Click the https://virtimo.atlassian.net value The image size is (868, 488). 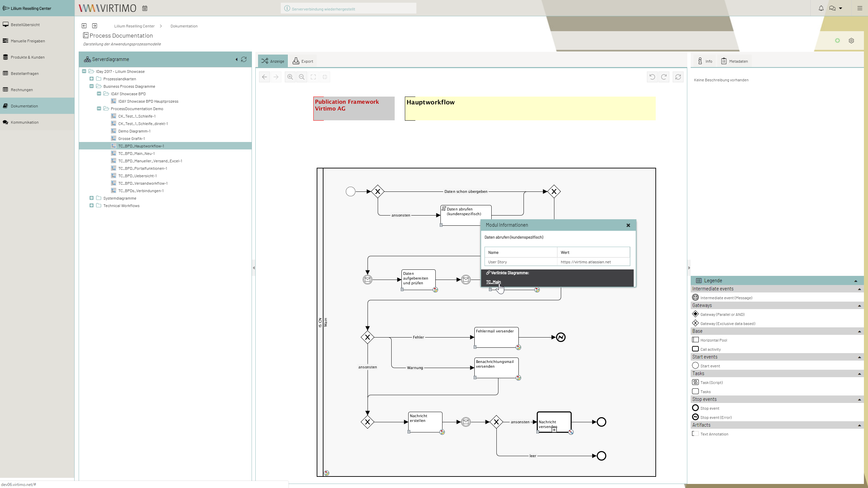pos(586,262)
